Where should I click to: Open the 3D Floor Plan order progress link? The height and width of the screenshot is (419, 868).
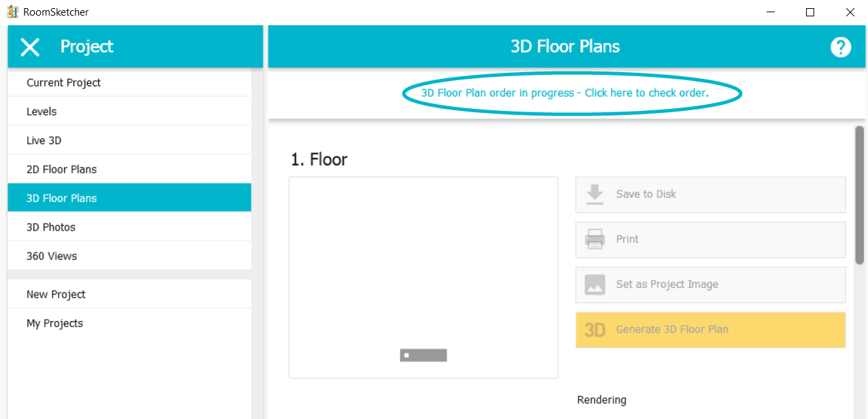pos(565,93)
